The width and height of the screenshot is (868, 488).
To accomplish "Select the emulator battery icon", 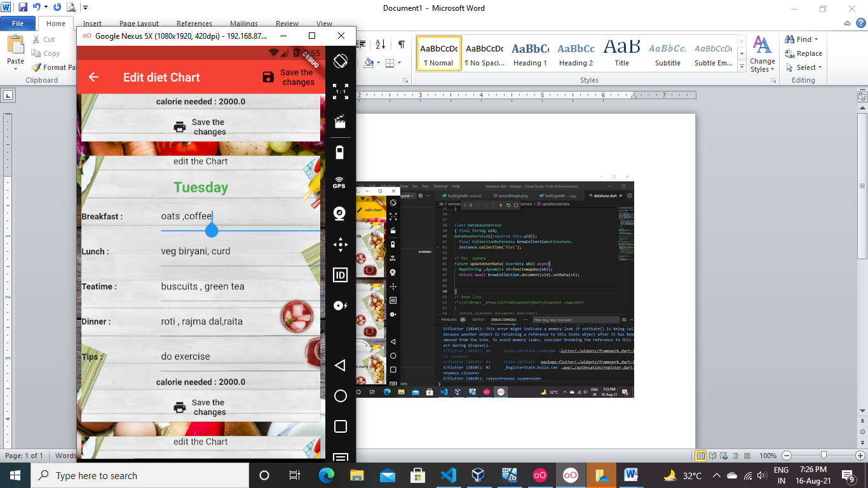I will (x=340, y=152).
